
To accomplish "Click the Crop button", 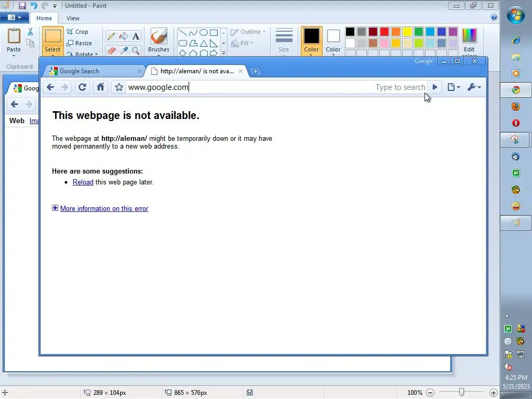I will 78,32.
